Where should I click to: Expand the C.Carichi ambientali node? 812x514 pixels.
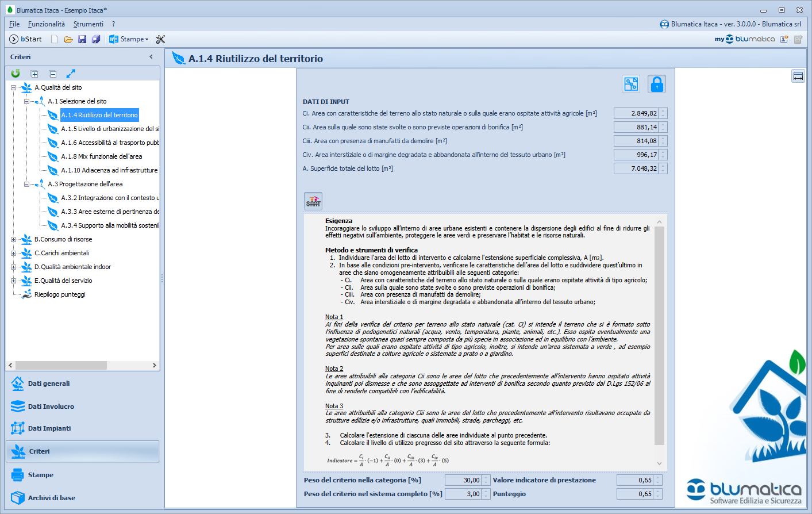[x=14, y=254]
